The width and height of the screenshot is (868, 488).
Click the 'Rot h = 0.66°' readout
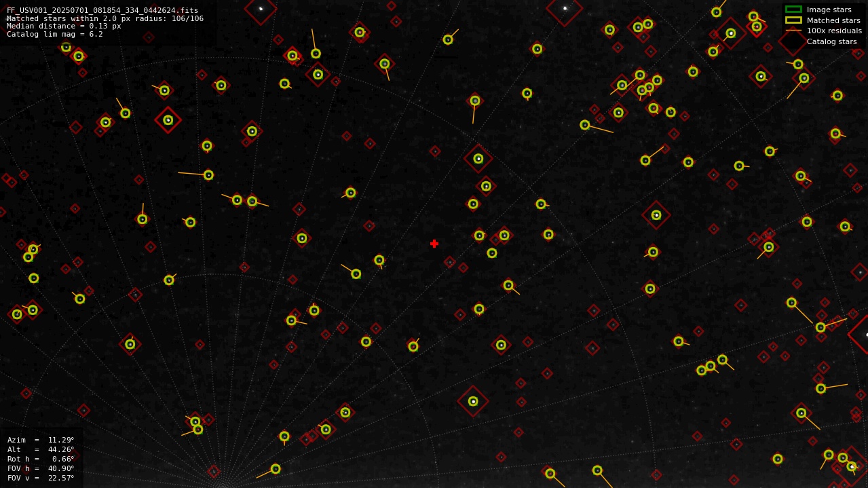pos(41,459)
